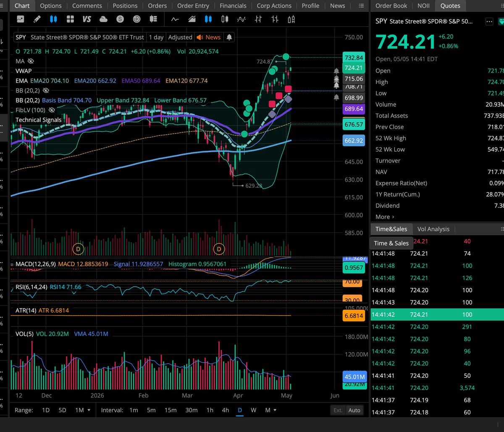504x432 pixels.
Task: Click the alert bell next to News
Action: pyautogui.click(x=229, y=37)
